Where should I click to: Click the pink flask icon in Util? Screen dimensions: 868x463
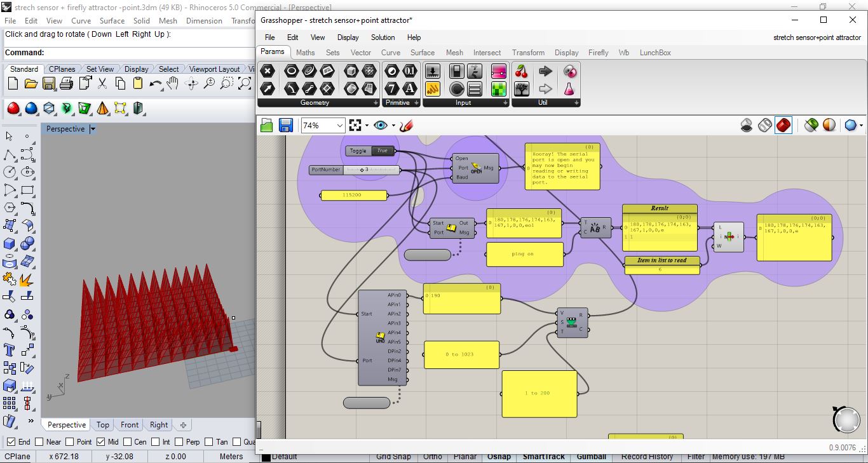coord(570,89)
